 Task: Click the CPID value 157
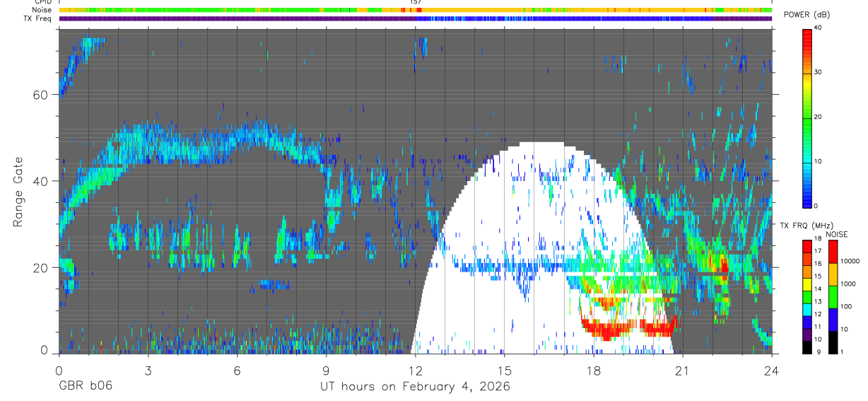click(x=416, y=2)
